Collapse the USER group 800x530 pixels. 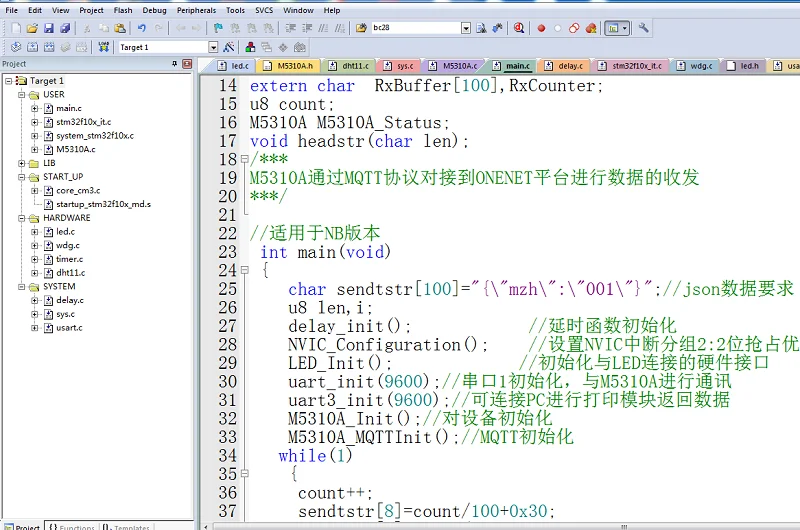click(21, 94)
